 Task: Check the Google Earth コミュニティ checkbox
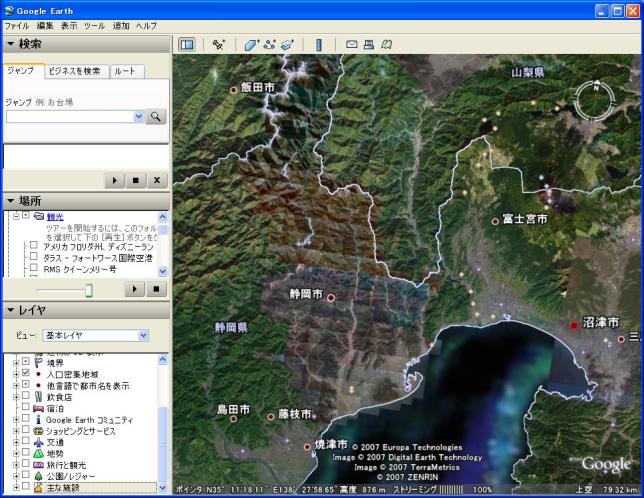click(26, 418)
